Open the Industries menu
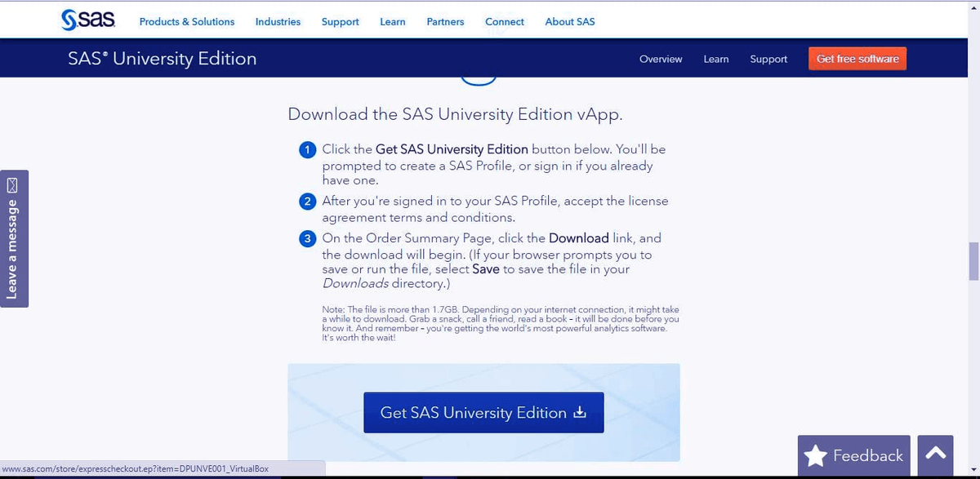The image size is (980, 479). (x=278, y=22)
